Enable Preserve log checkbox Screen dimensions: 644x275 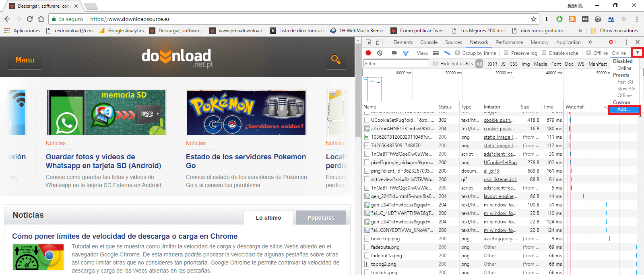point(506,53)
